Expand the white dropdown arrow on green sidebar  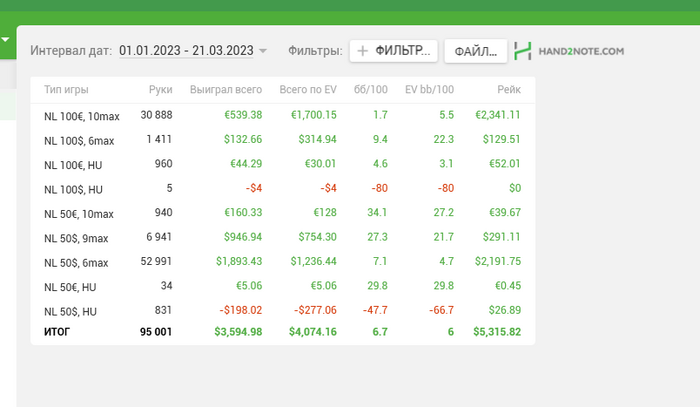pos(5,40)
